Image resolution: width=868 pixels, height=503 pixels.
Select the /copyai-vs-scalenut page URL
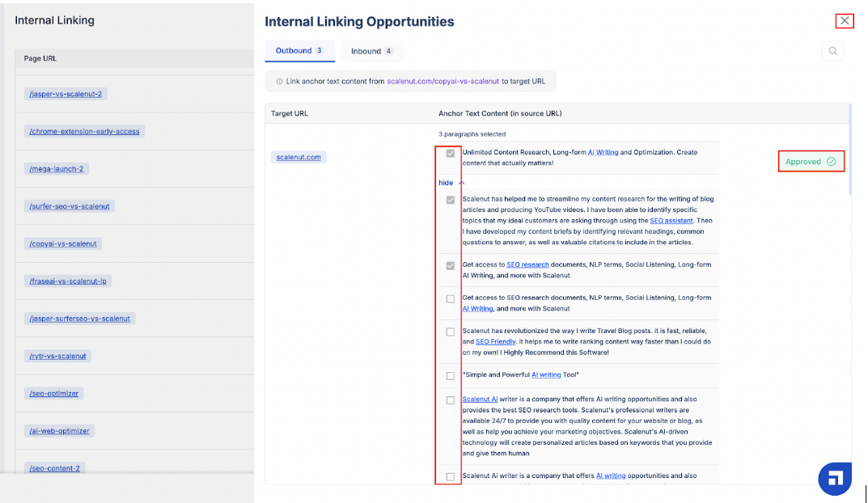(x=63, y=243)
